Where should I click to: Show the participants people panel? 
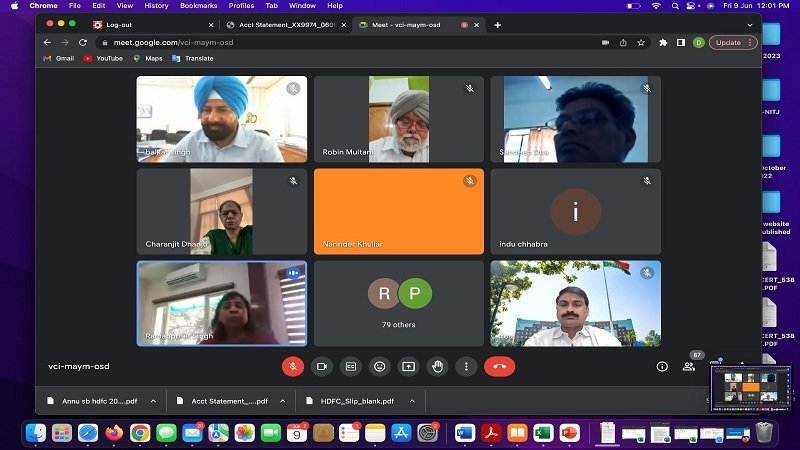[x=689, y=366]
